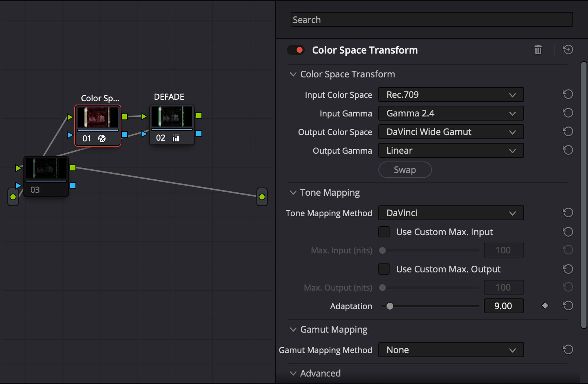Open the Output Color Space dropdown
This screenshot has height=384, width=588.
(451, 132)
